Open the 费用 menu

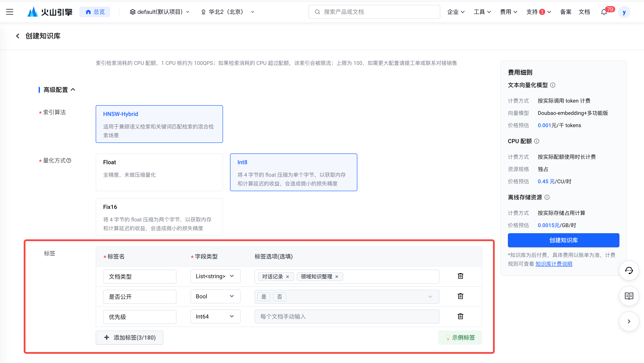coord(509,12)
